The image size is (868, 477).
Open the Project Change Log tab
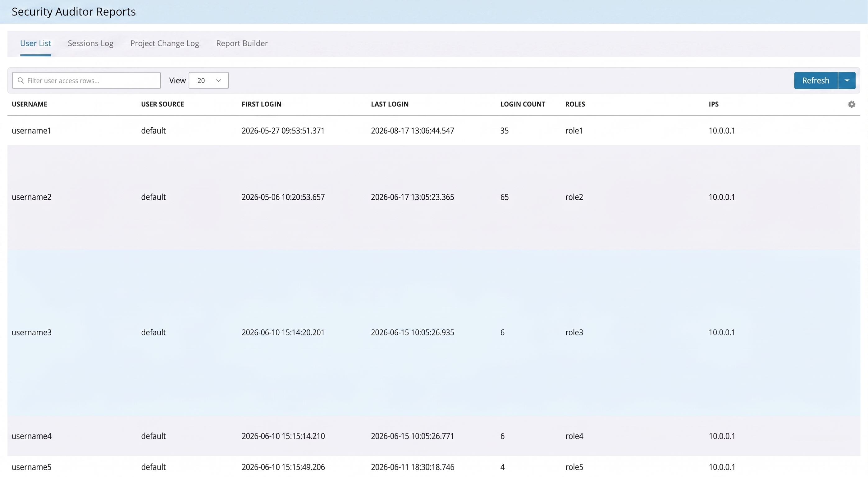(165, 43)
